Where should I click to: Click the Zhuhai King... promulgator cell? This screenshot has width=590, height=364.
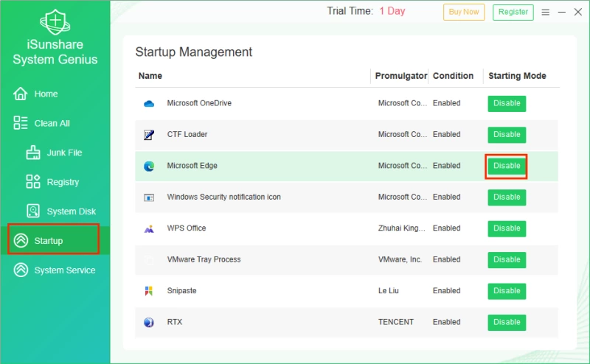[401, 228]
